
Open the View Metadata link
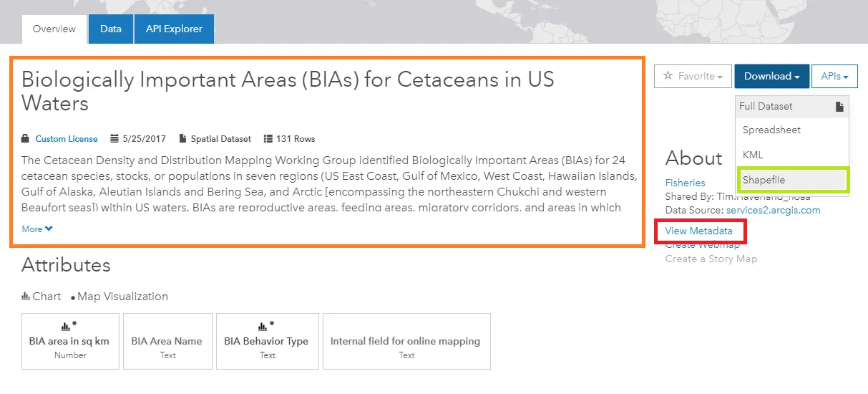698,231
